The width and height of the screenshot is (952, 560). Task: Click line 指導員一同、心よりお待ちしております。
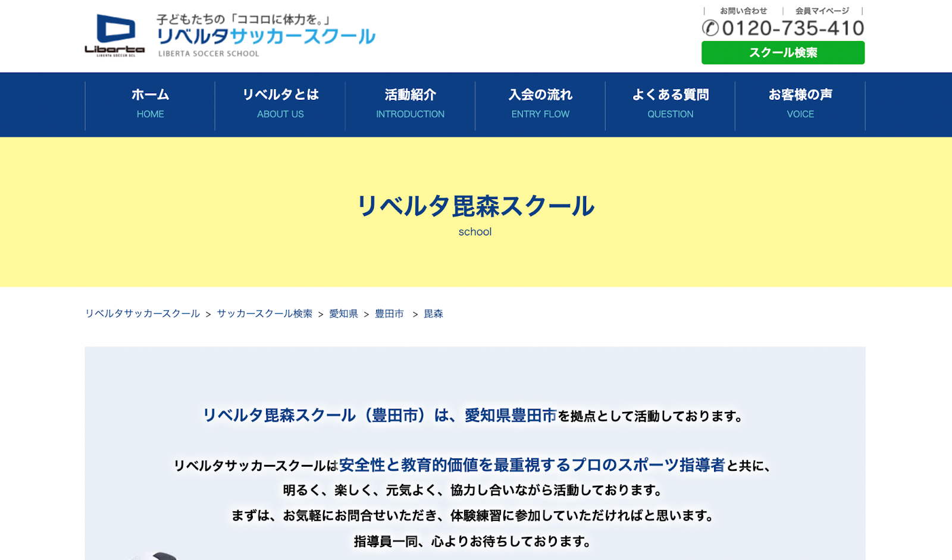coord(474,541)
